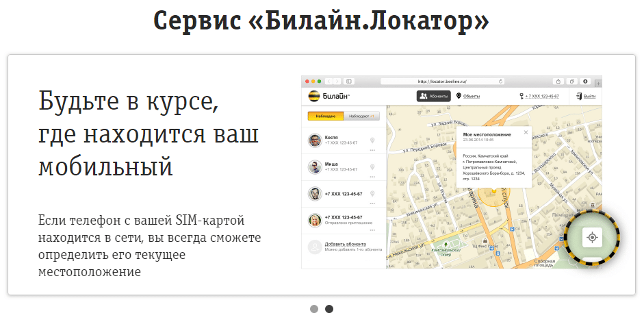Open the three-dot menu for Костя
Image resolution: width=644 pixels, height=322 pixels.
(372, 150)
